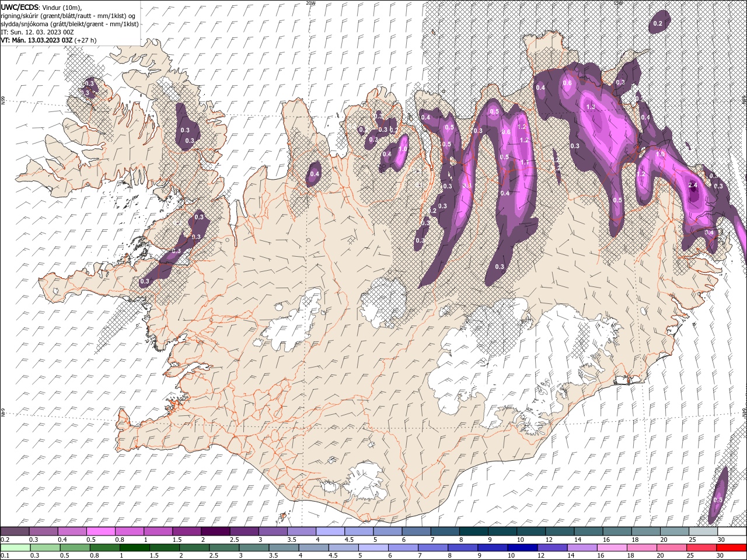Click the 30 label on upper colour scale
Screen dimensions: 747x560
click(x=722, y=540)
